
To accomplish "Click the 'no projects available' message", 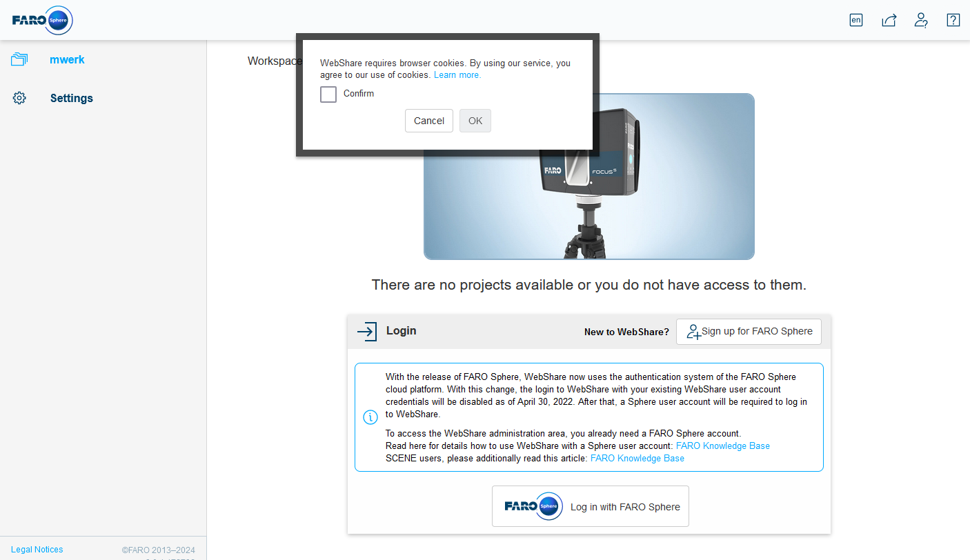I will point(589,285).
